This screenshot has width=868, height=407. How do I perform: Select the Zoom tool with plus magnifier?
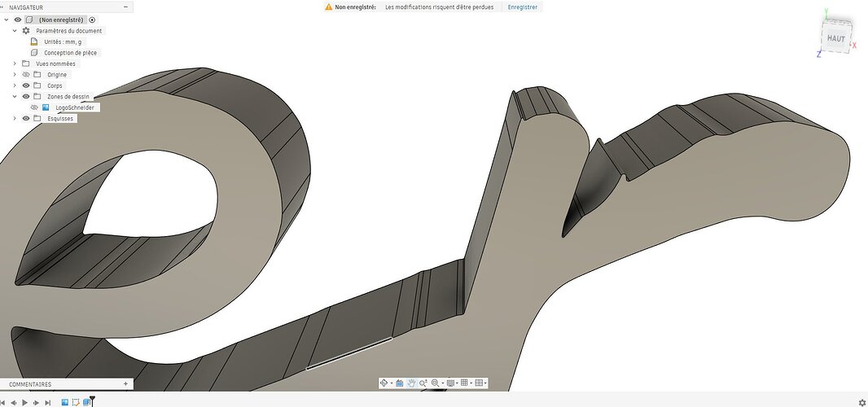point(423,383)
